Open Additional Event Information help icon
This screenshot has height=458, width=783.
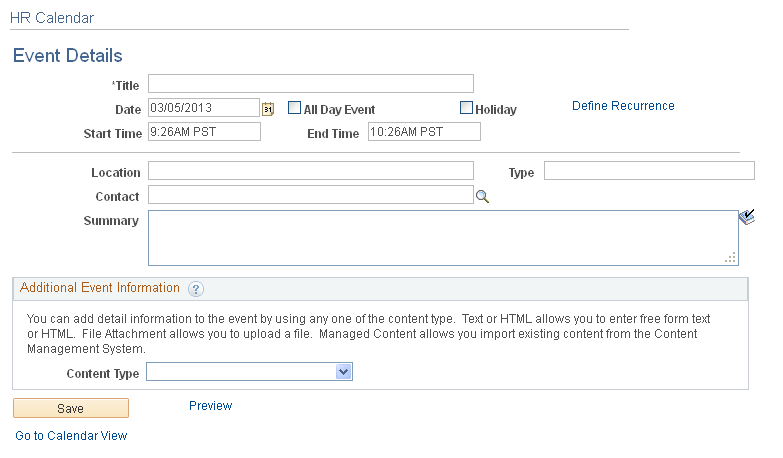(196, 289)
